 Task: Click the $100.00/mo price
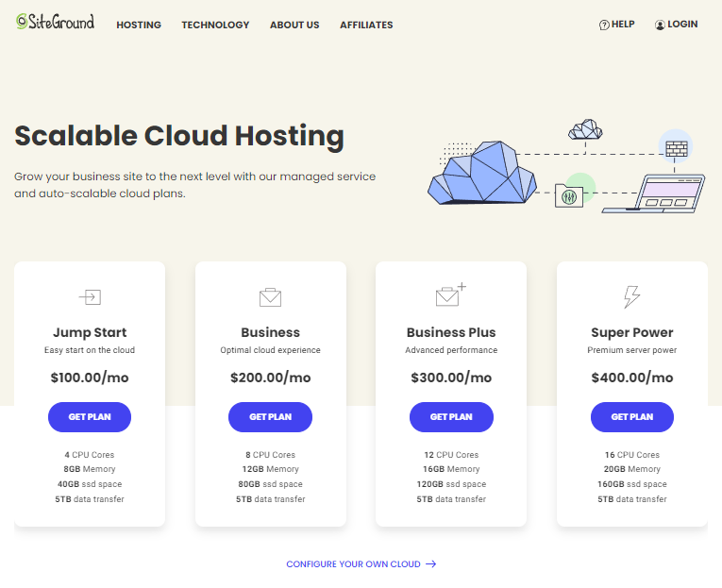point(90,378)
